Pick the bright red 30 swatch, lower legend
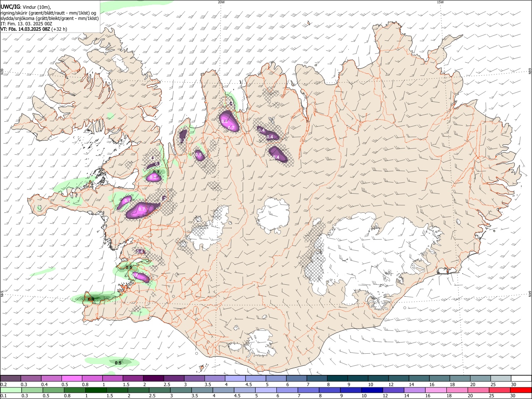532x399 pixels. [x=520, y=390]
